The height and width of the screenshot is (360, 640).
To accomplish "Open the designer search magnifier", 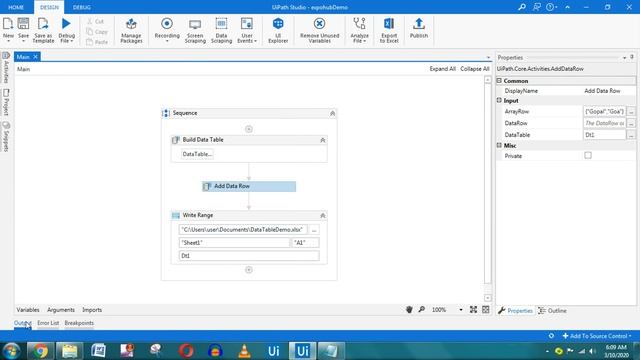I will click(x=422, y=310).
